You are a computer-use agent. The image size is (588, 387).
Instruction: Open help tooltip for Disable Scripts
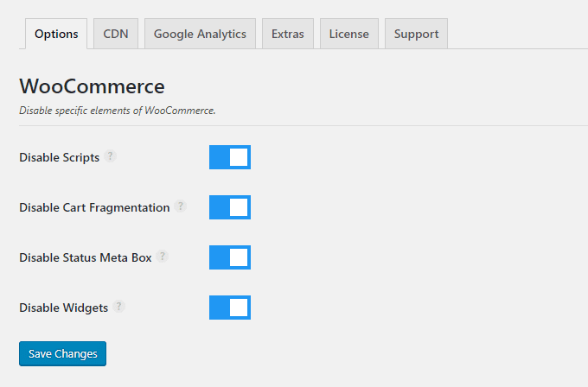111,156
